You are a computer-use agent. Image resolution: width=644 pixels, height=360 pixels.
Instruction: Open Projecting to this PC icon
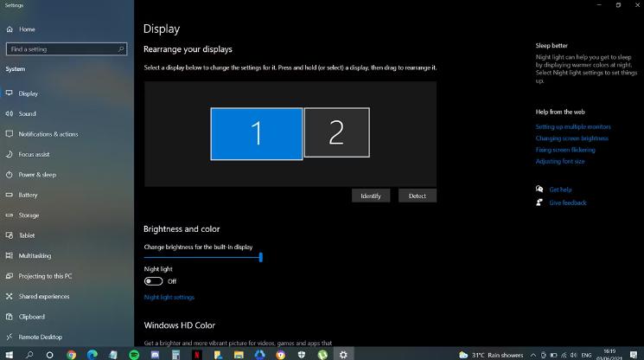tap(9, 276)
